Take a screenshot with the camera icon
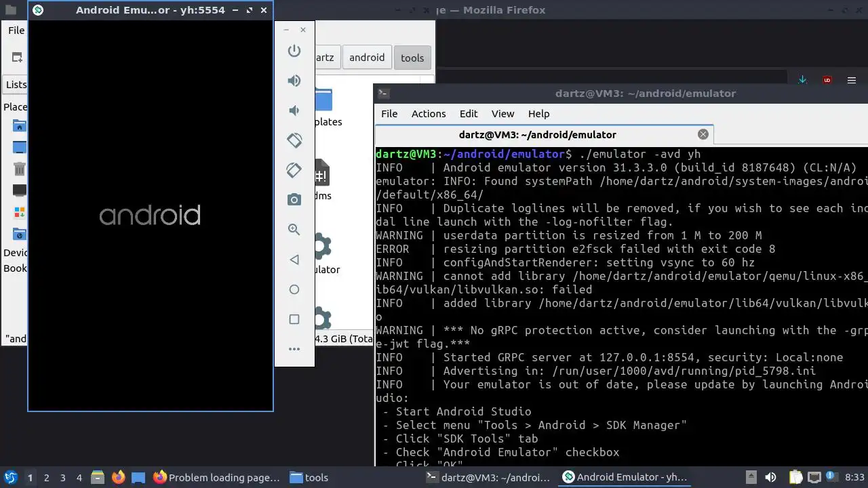 (294, 199)
